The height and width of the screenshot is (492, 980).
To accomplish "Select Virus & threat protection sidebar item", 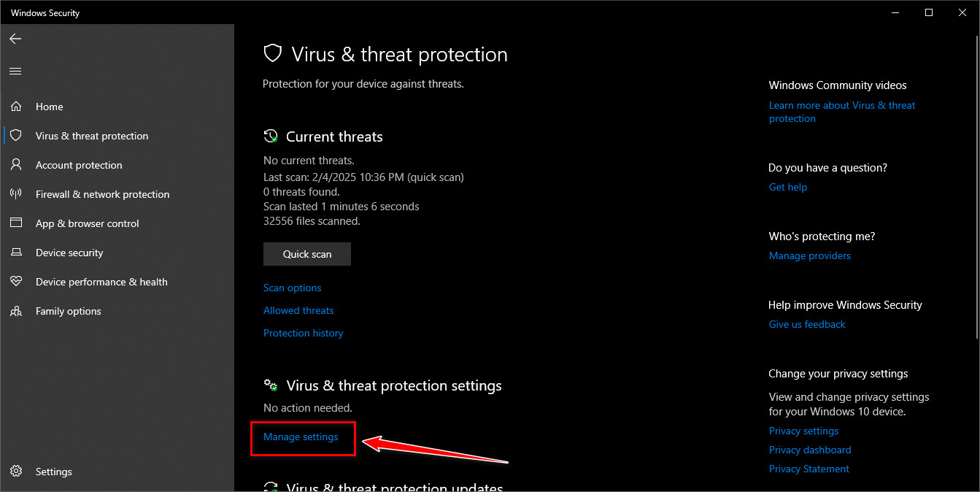I will 92,136.
